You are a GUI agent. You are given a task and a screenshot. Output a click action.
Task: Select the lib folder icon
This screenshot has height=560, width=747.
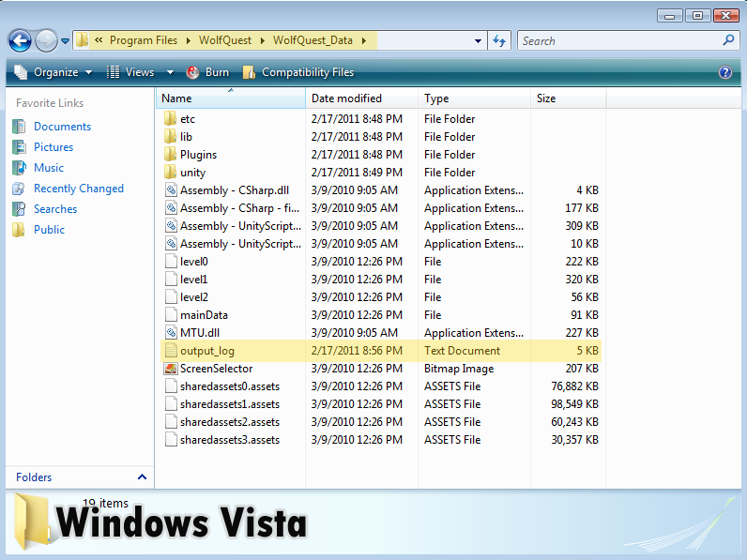pos(170,137)
